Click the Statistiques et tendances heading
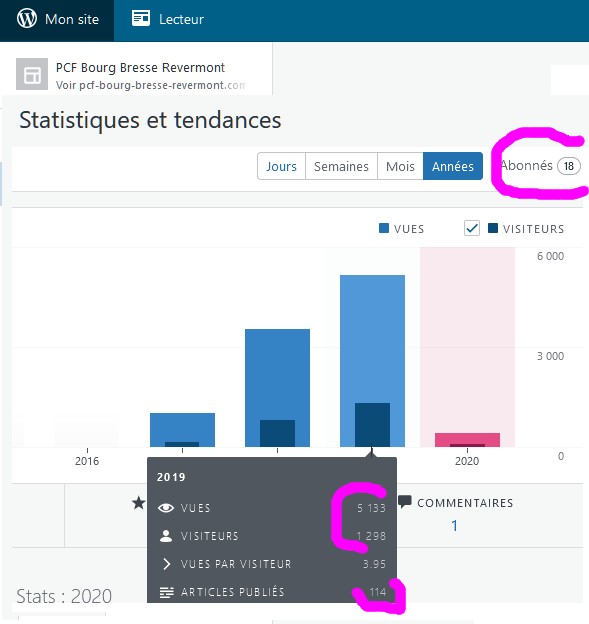This screenshot has height=624, width=589. click(150, 120)
